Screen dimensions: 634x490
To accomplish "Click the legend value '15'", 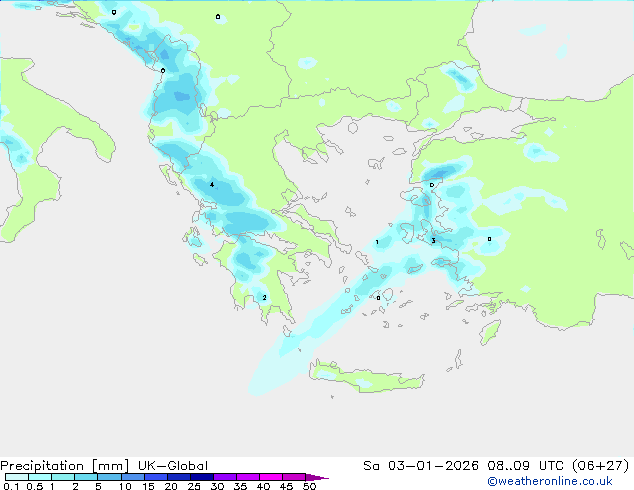I will pyautogui.click(x=148, y=486).
